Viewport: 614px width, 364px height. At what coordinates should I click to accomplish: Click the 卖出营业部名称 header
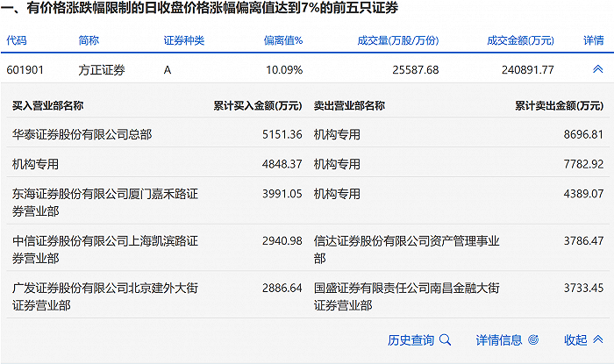click(x=349, y=105)
